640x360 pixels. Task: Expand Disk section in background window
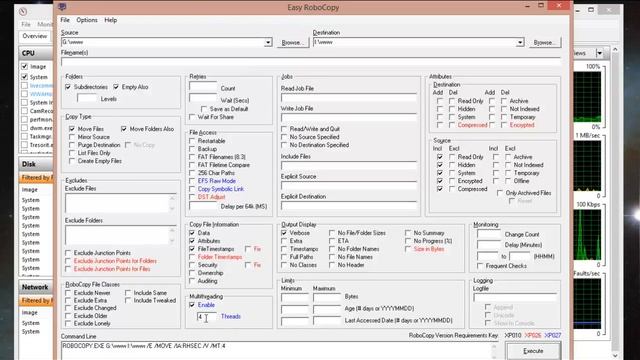coord(36,164)
